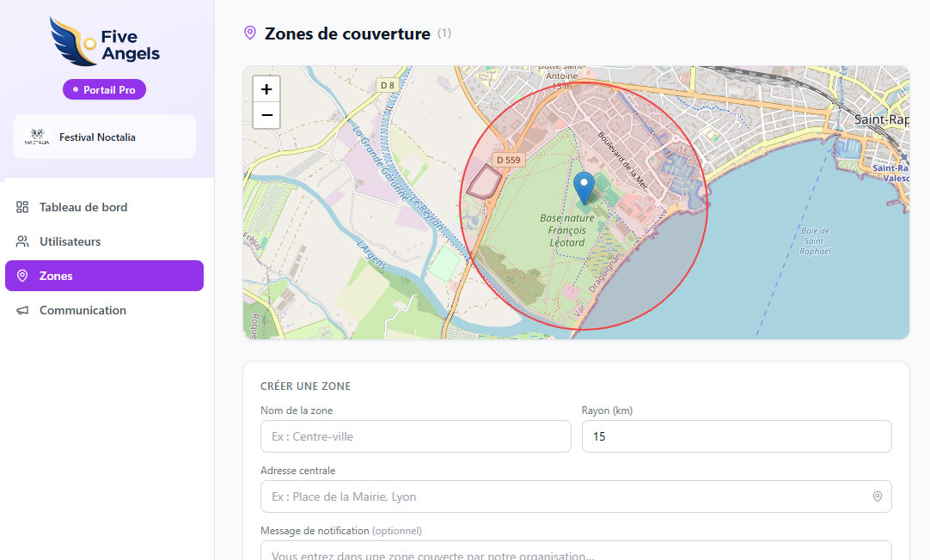Click the Five Angels logo
The height and width of the screenshot is (560, 930).
105,41
